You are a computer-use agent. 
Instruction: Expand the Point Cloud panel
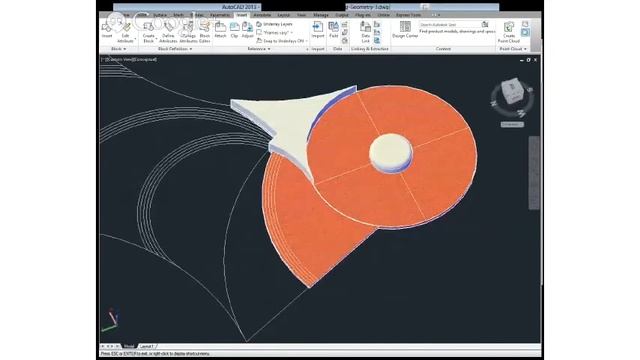coord(513,49)
